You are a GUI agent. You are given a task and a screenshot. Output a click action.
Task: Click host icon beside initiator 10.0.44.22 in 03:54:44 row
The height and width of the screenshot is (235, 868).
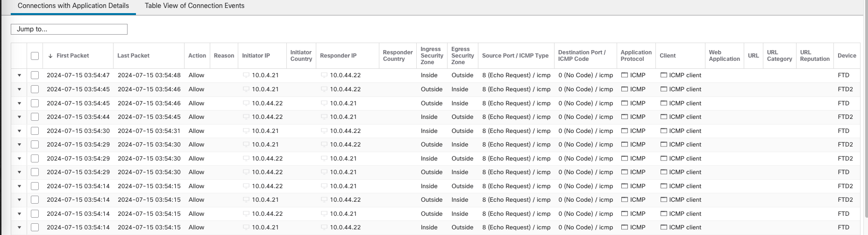point(246,117)
